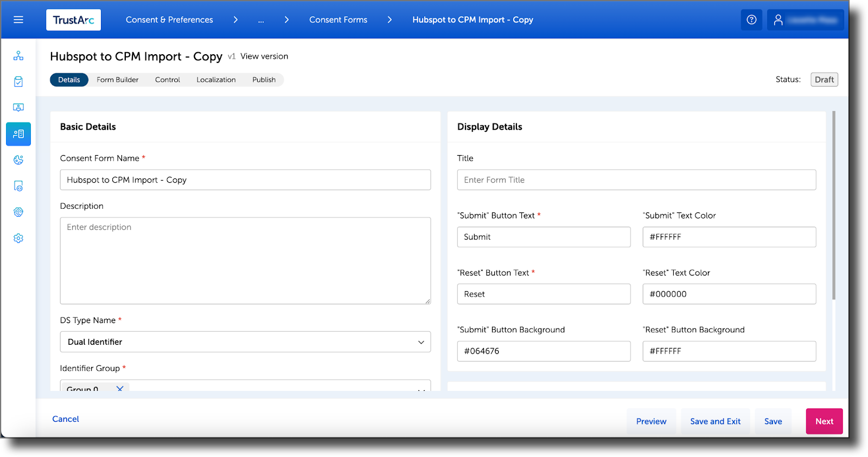This screenshot has width=868, height=457.
Task: Go to Consent & Preferences breadcrumb
Action: (169, 20)
